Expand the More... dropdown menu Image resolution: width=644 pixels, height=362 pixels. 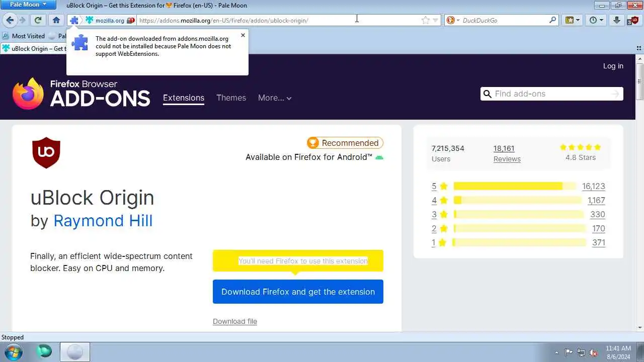point(275,98)
